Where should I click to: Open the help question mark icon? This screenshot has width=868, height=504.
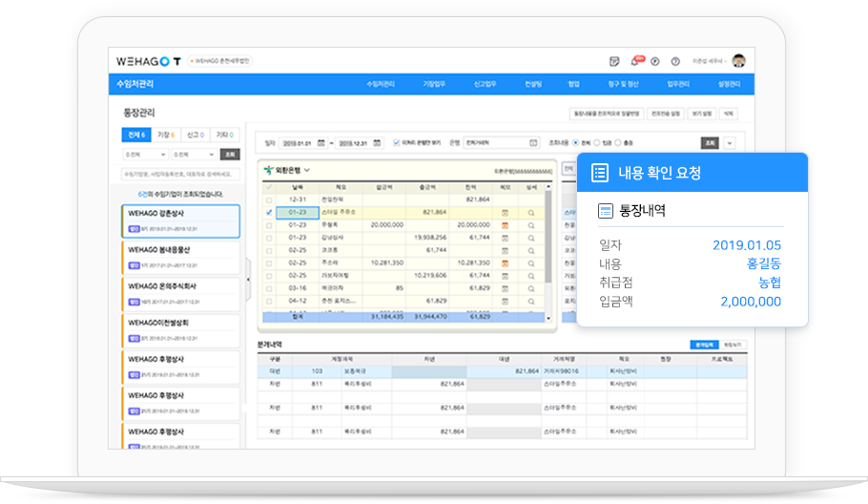point(675,61)
